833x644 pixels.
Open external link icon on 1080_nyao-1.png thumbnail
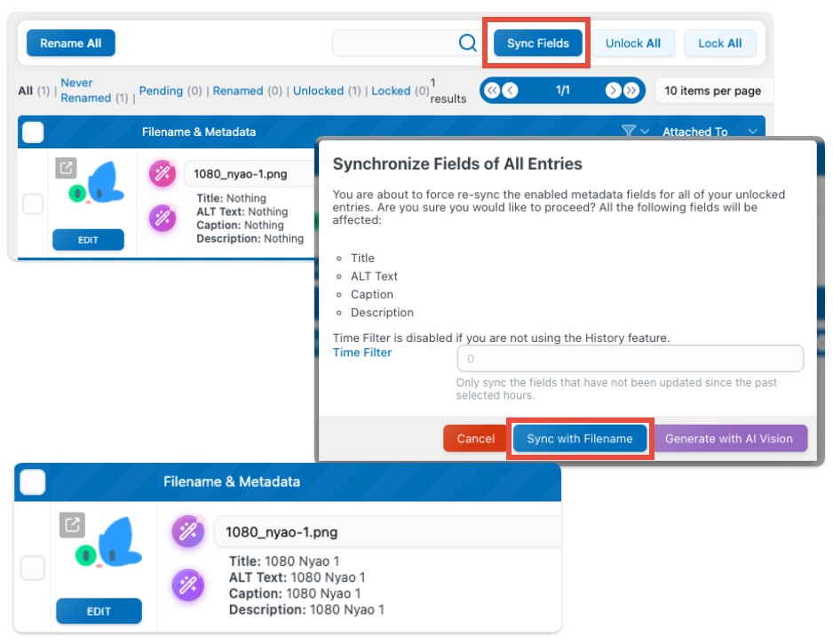click(x=72, y=525)
